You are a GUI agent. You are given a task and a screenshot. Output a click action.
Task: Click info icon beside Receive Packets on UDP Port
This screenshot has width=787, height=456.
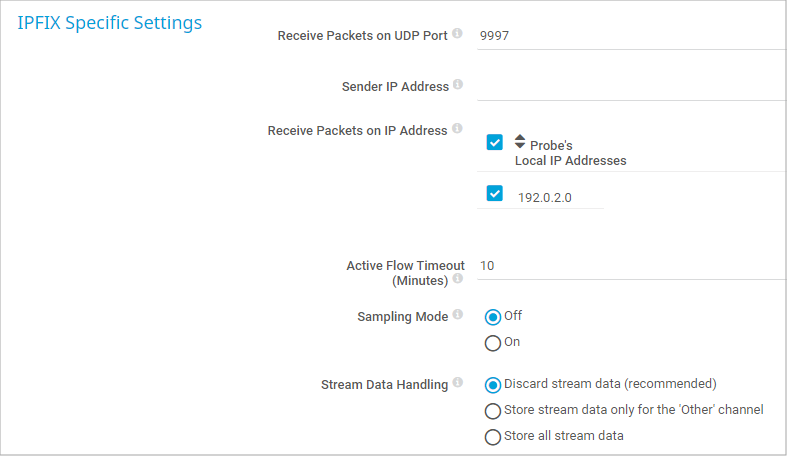[457, 33]
